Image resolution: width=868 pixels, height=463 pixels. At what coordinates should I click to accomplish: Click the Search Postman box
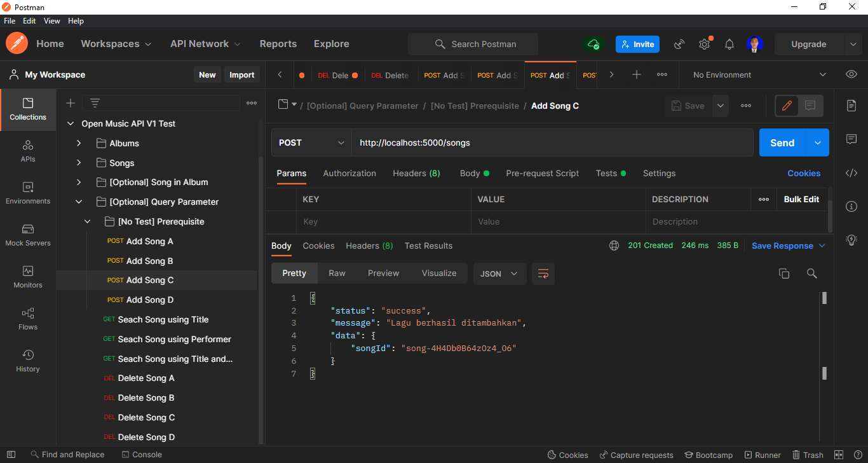pyautogui.click(x=473, y=44)
